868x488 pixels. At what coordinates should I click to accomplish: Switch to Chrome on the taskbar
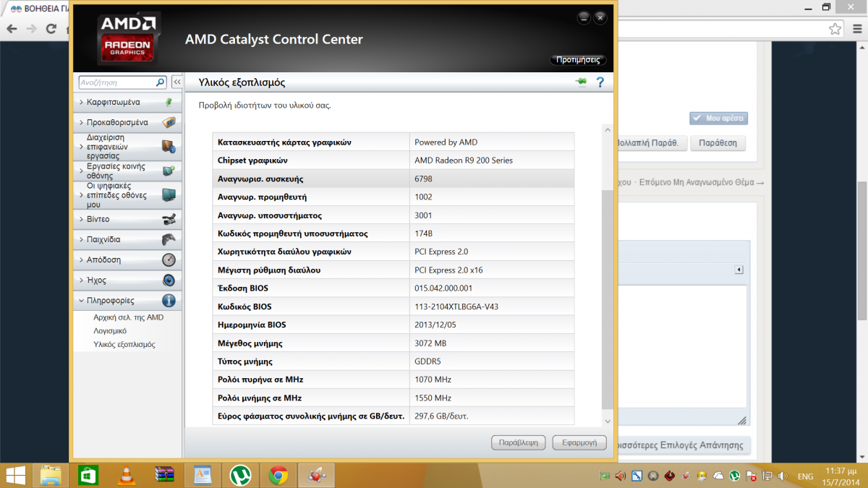[x=277, y=475]
